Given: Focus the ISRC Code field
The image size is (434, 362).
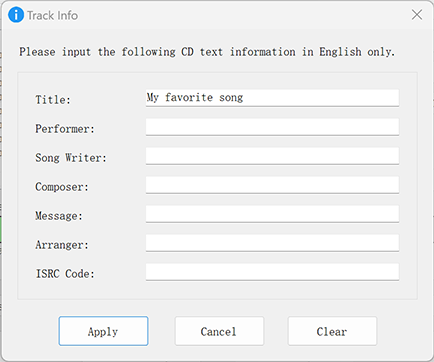Looking at the screenshot, I should pos(272,272).
